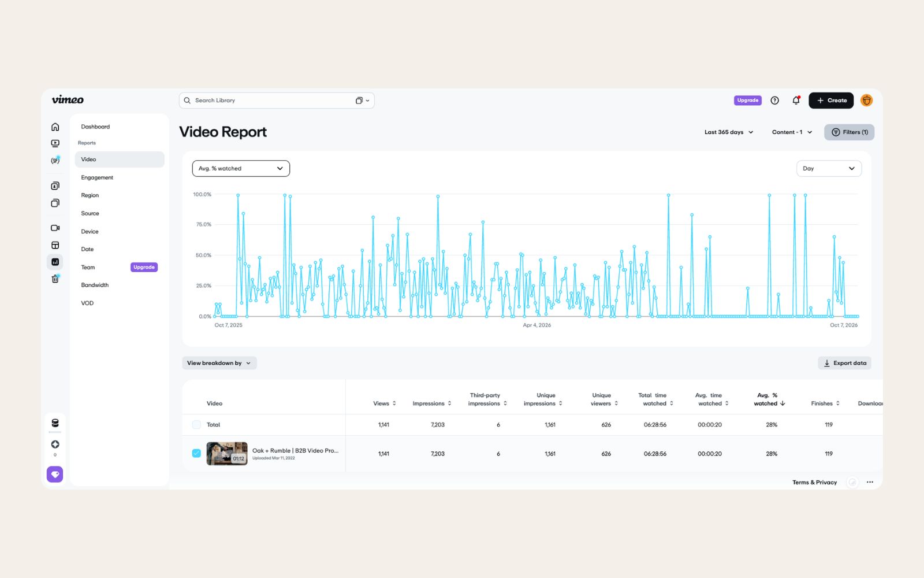This screenshot has width=924, height=578.
Task: Open the Day interval dropdown
Action: (829, 169)
